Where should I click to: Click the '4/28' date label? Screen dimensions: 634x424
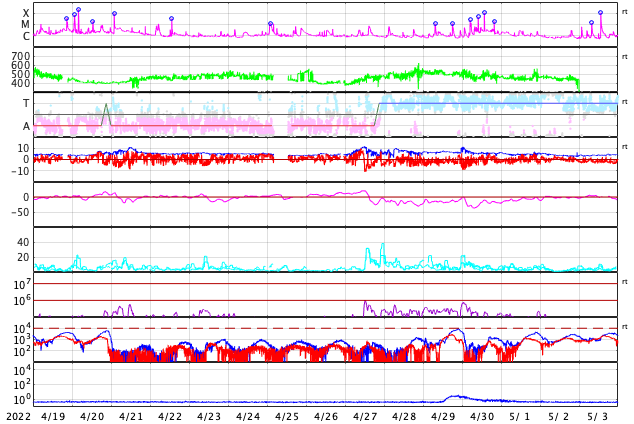click(404, 416)
